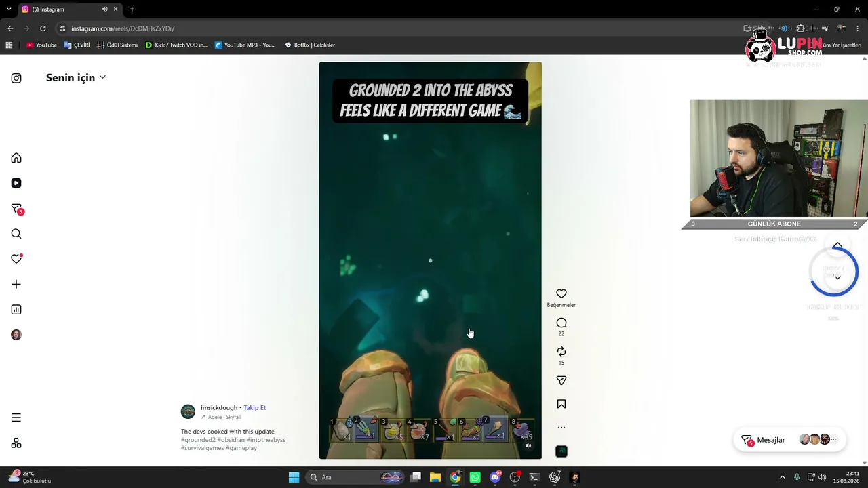Open the Chrome apps grid shortcut
868x488 pixels.
point(9,45)
